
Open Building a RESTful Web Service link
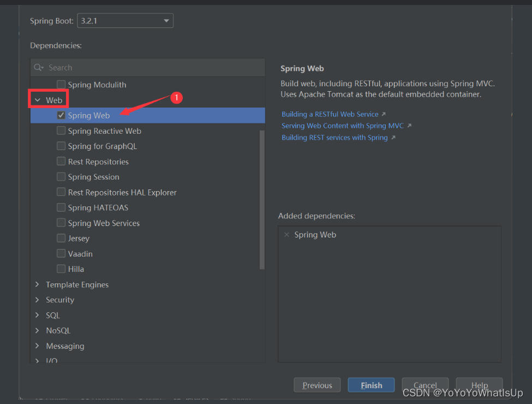pyautogui.click(x=330, y=114)
